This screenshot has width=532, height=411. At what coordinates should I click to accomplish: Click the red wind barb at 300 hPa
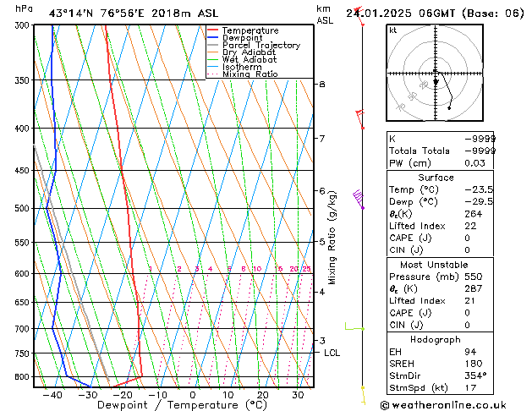point(359,16)
